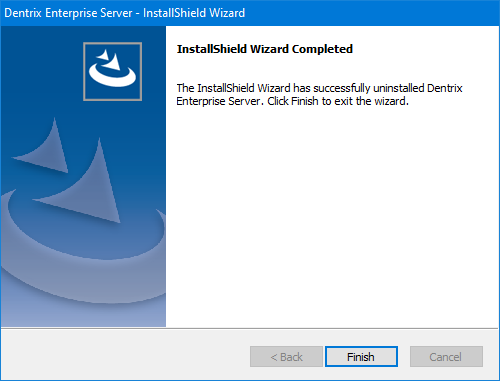Click the larger white arrow inside logo
The width and height of the screenshot is (500, 381).
click(x=113, y=62)
